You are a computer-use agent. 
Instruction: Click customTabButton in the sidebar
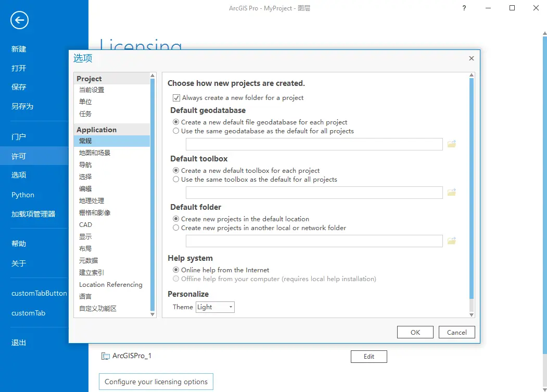39,293
